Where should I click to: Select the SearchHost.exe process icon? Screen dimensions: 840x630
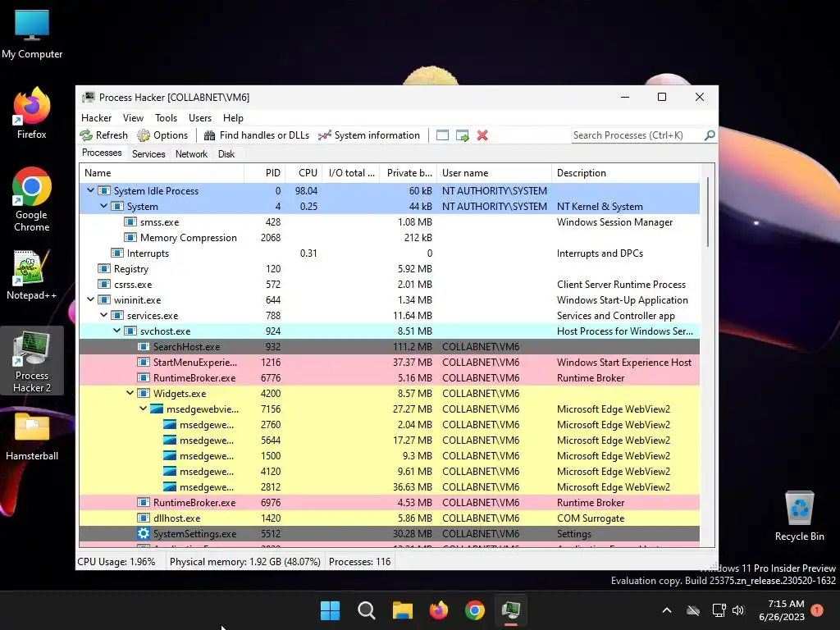coord(143,347)
